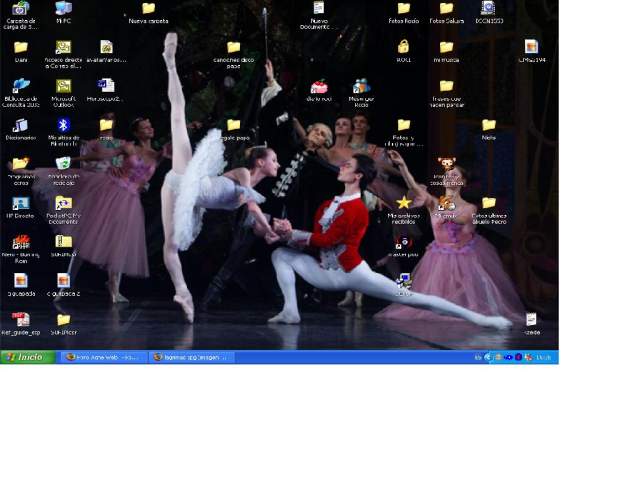Open the zipped subtitulo folder icon

(x=63, y=242)
